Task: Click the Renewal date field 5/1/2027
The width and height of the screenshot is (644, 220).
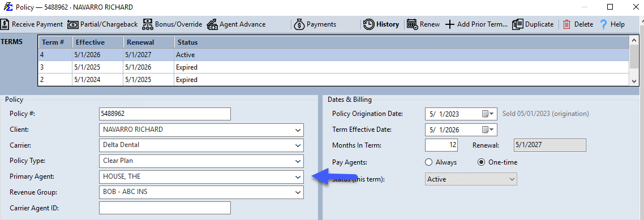Action: point(550,145)
